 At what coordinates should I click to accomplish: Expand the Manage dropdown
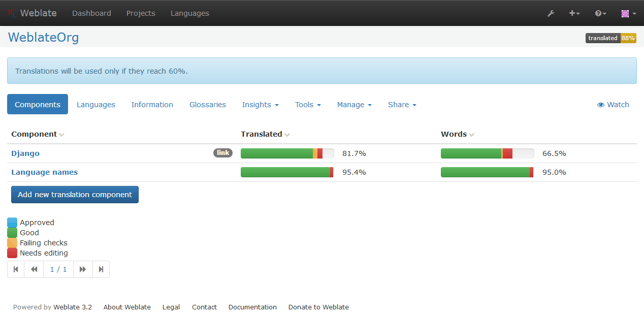355,105
